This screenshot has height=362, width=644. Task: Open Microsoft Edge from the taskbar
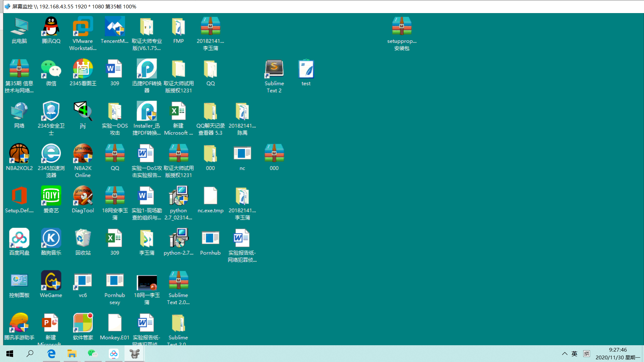pyautogui.click(x=51, y=354)
